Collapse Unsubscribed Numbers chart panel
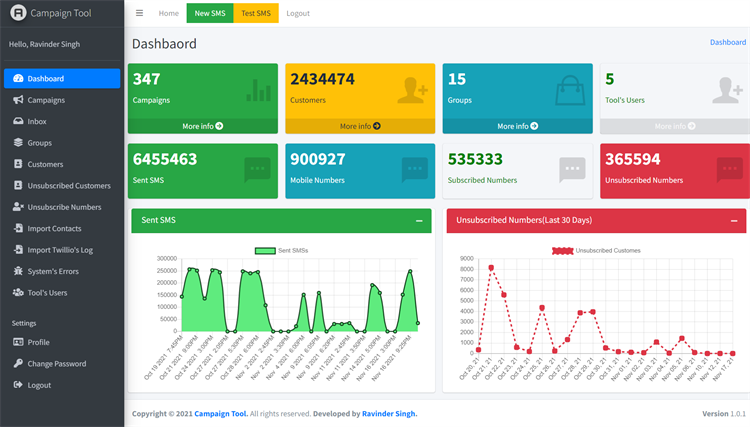Viewport: 750px width, 427px height. 734,220
